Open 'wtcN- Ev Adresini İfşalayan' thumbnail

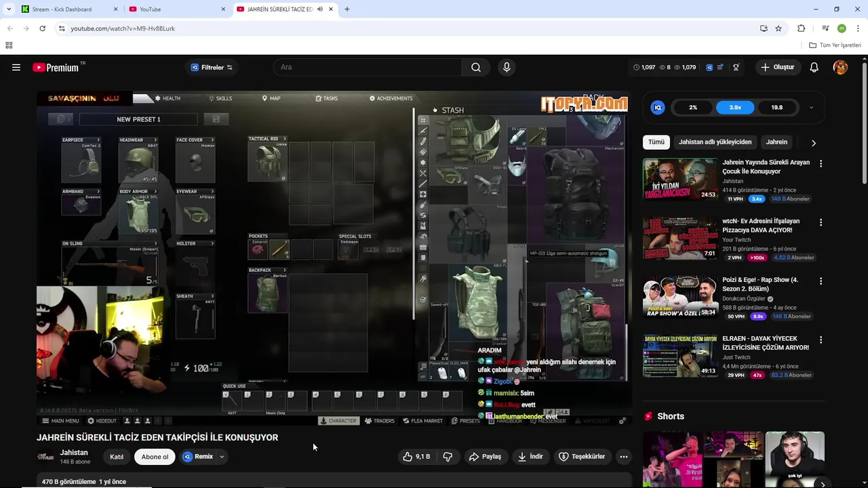coord(680,239)
